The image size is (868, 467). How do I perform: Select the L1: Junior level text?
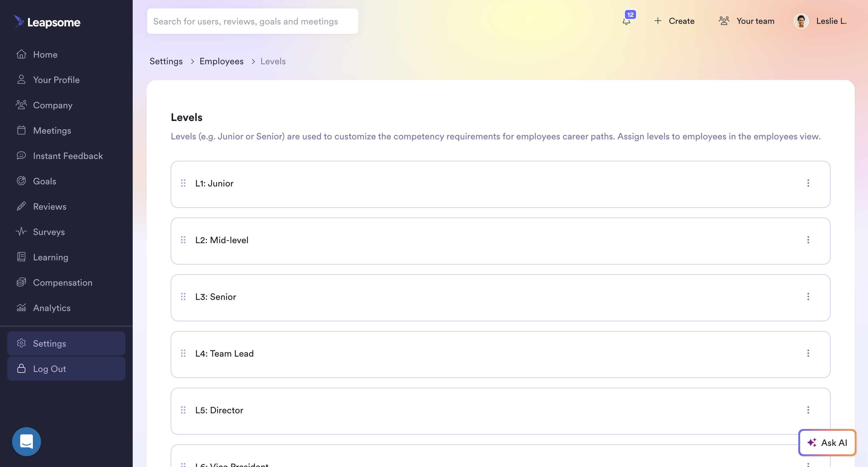coord(214,183)
